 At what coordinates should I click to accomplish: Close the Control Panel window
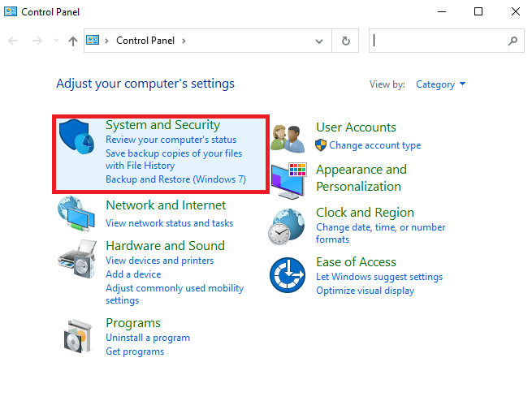pyautogui.click(x=516, y=12)
